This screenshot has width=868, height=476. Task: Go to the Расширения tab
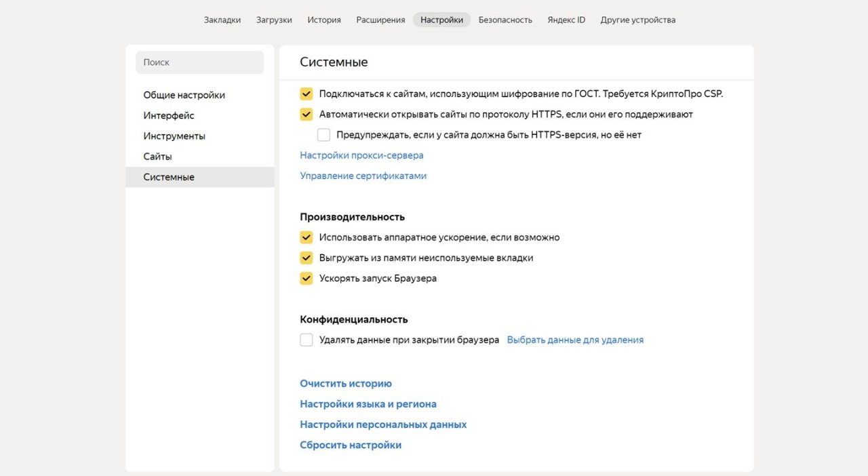[380, 20]
